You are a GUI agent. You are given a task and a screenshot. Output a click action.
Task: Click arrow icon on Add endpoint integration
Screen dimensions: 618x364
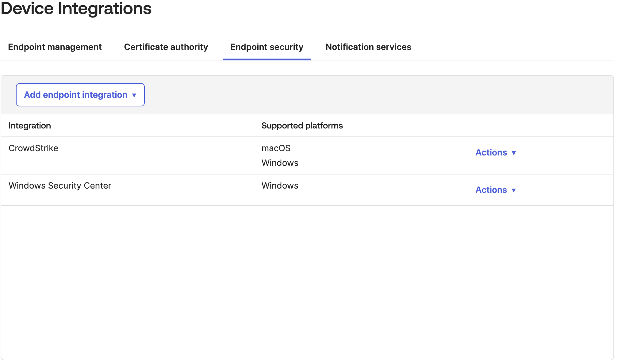coord(134,95)
